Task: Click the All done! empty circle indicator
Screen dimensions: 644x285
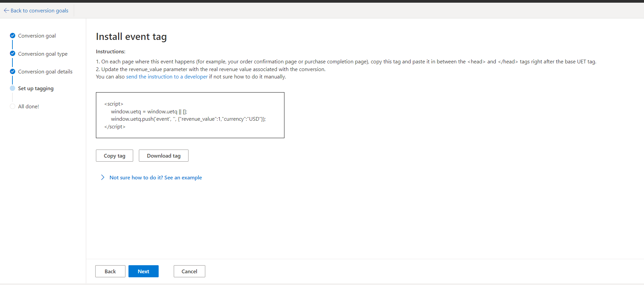Action: coord(12,106)
